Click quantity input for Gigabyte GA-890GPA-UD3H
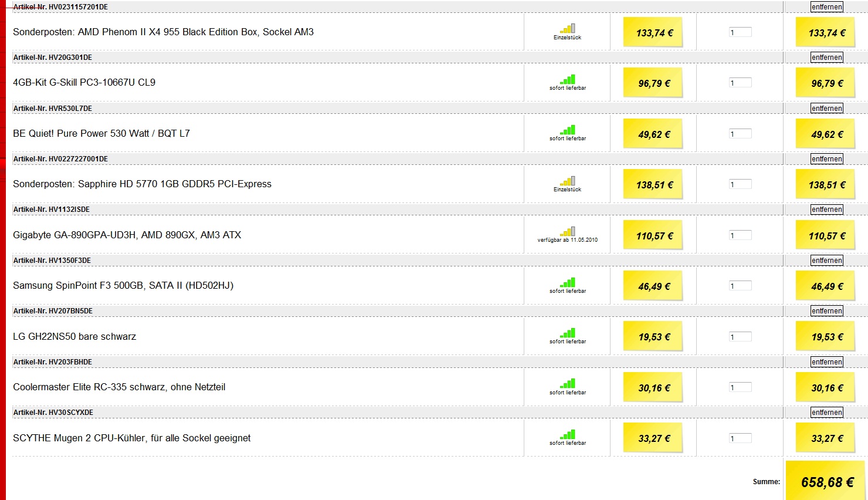Image resolution: width=868 pixels, height=500 pixels. pyautogui.click(x=740, y=235)
